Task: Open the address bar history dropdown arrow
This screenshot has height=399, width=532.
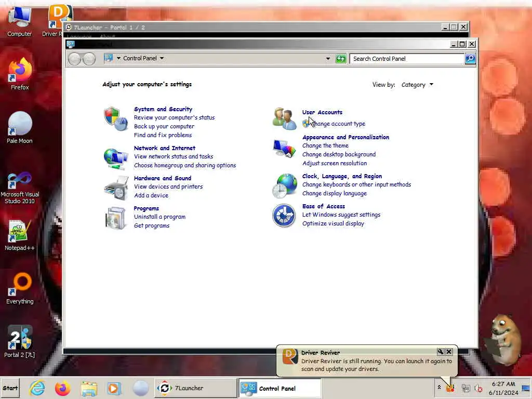Action: (328, 59)
